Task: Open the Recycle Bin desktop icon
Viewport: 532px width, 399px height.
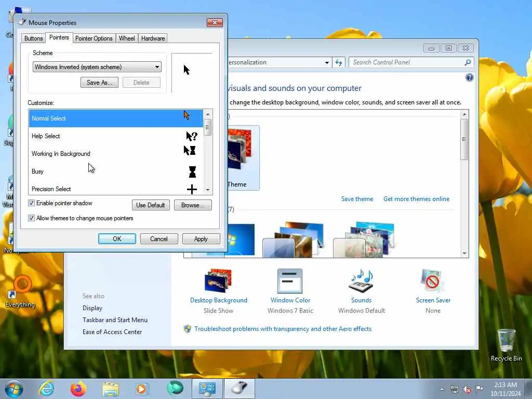Action: point(506,345)
